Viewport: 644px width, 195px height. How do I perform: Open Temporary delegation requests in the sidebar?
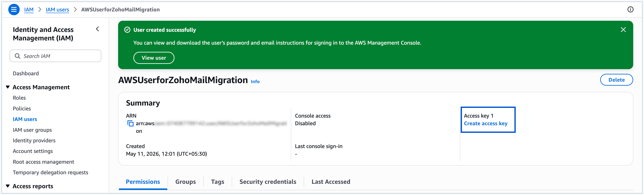[x=51, y=172]
